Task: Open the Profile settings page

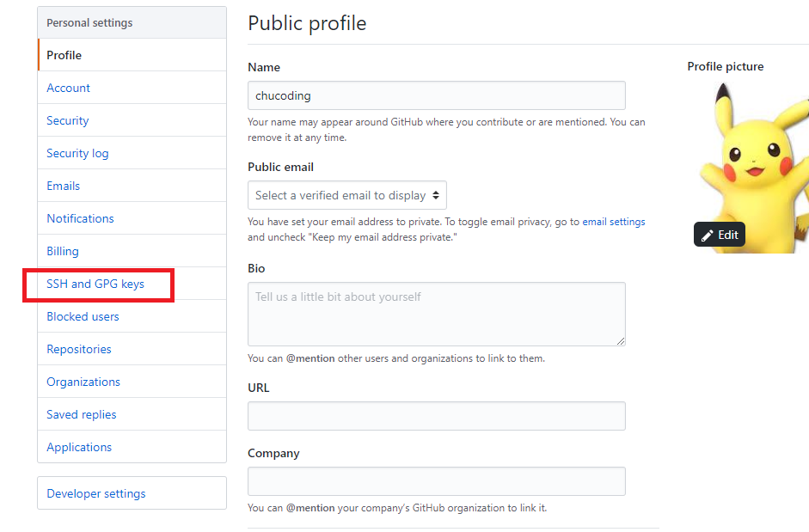Action: click(x=132, y=55)
